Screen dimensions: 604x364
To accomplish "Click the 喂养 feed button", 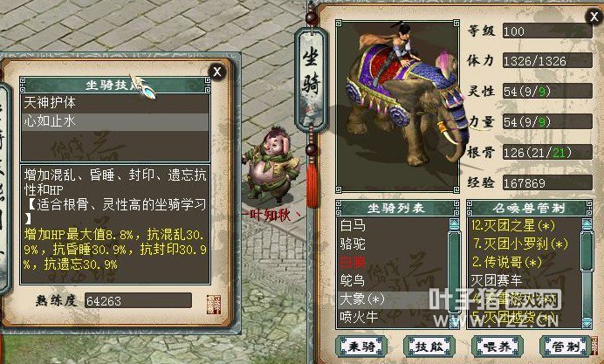I will pyautogui.click(x=498, y=347).
